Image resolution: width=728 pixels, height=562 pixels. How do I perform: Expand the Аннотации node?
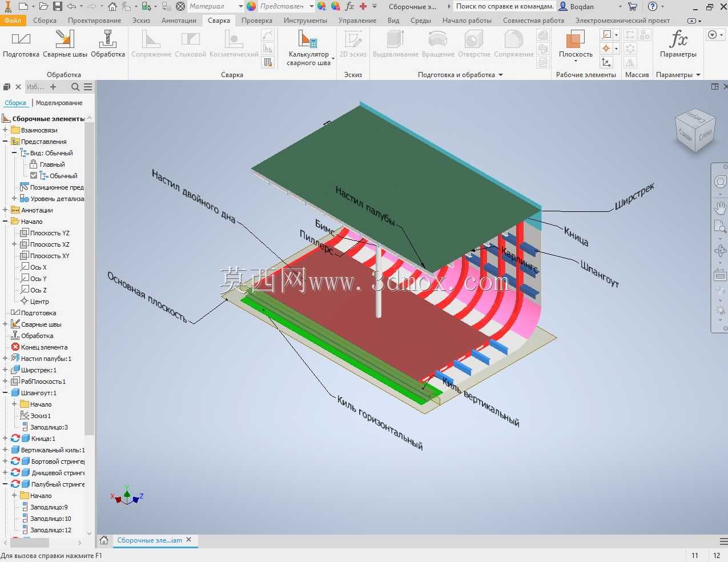(x=5, y=210)
